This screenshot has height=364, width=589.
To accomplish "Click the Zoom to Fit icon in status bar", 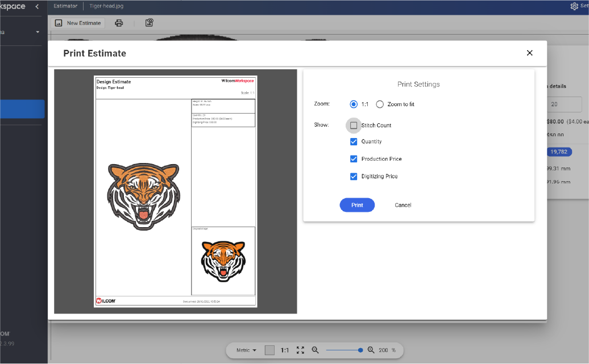I will click(x=300, y=350).
